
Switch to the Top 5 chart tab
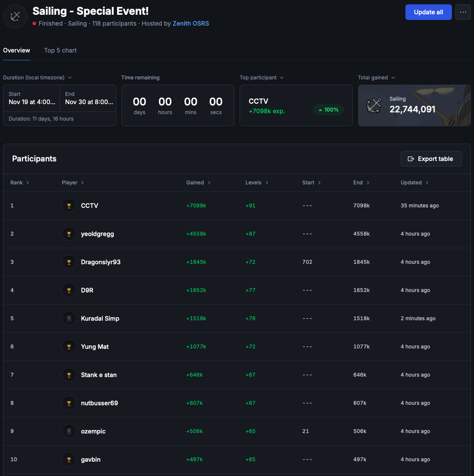coord(60,50)
